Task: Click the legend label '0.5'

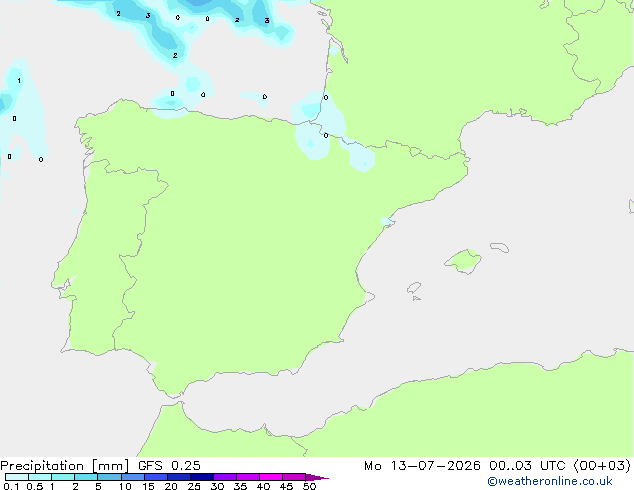Action: coord(35,486)
